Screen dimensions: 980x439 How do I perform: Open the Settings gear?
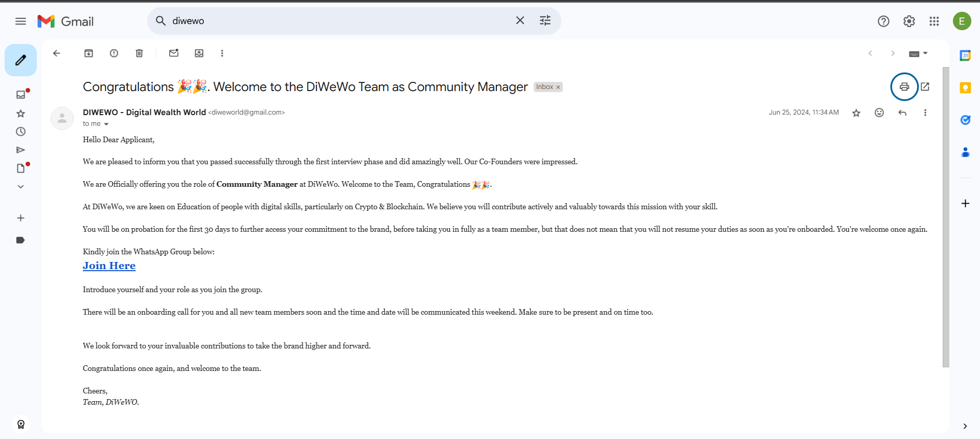coord(909,21)
